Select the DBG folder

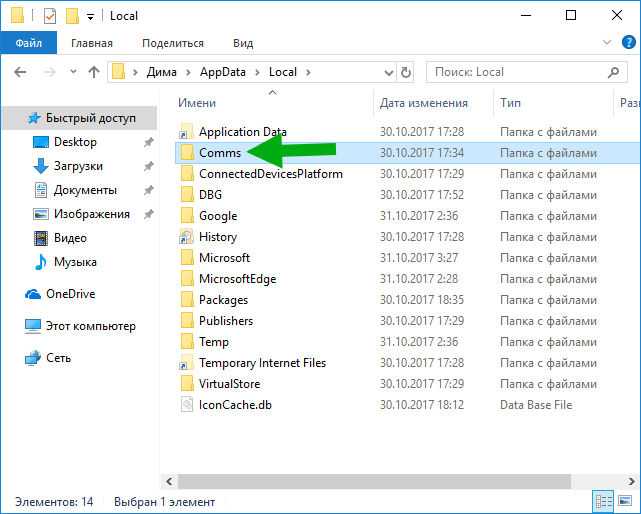[x=210, y=195]
